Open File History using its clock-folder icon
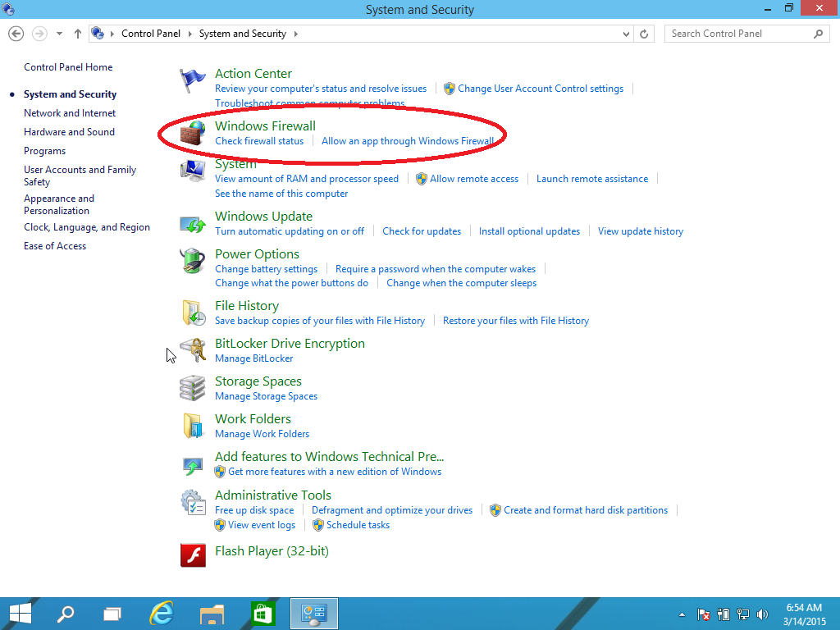 [x=192, y=312]
